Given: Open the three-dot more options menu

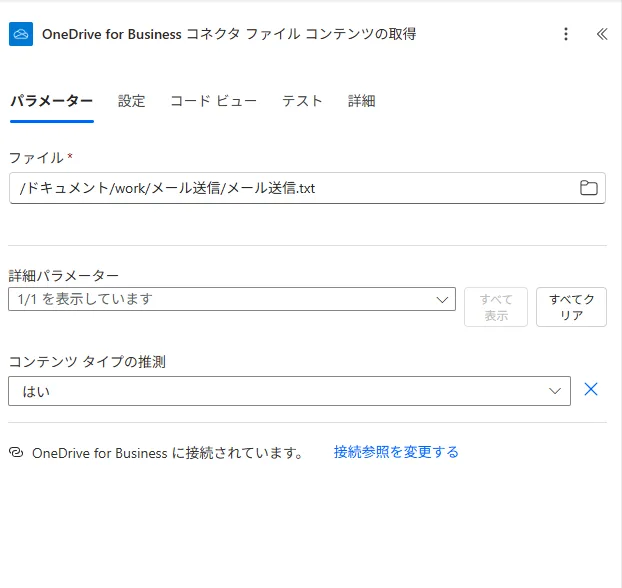Looking at the screenshot, I should tap(566, 34).
